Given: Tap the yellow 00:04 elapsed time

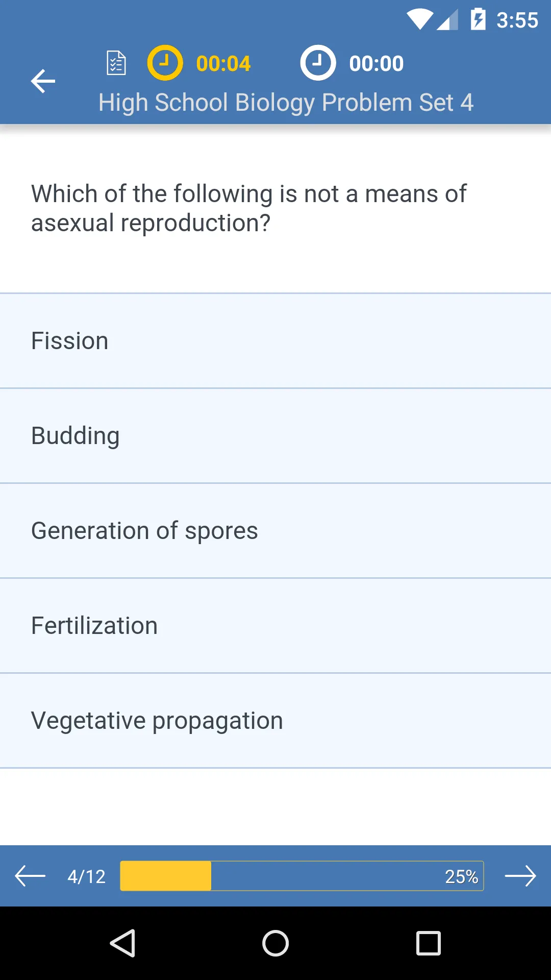Looking at the screenshot, I should click(223, 64).
